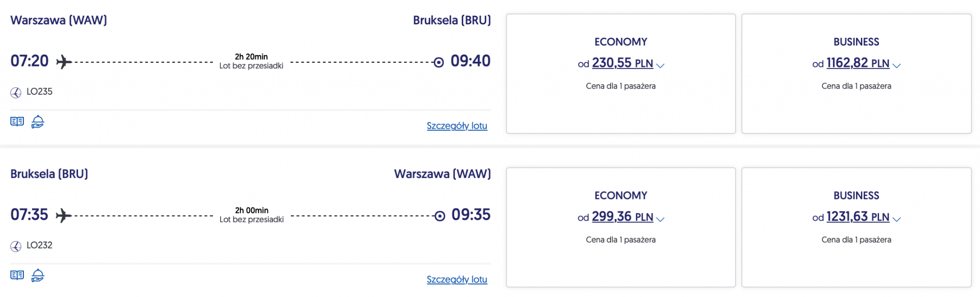Expand Economy fare chevron for 230,55 PLN
The height and width of the screenshot is (297, 980).
(660, 66)
